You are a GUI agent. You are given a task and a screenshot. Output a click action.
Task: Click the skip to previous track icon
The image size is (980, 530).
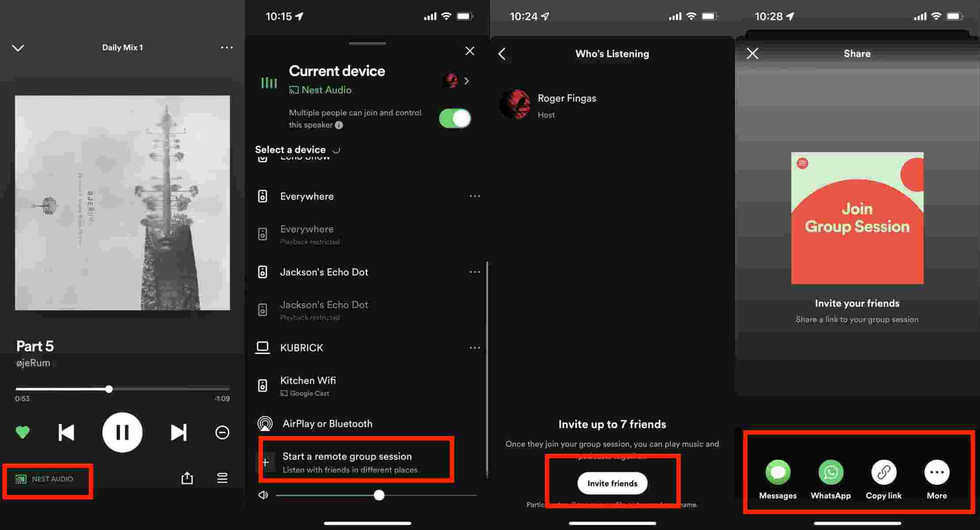pyautogui.click(x=65, y=432)
